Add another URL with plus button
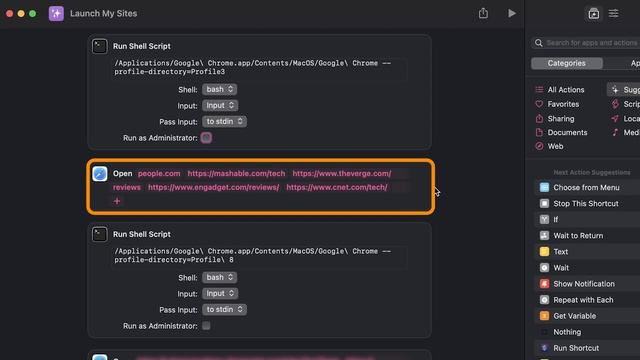This screenshot has height=360, width=640. (117, 201)
